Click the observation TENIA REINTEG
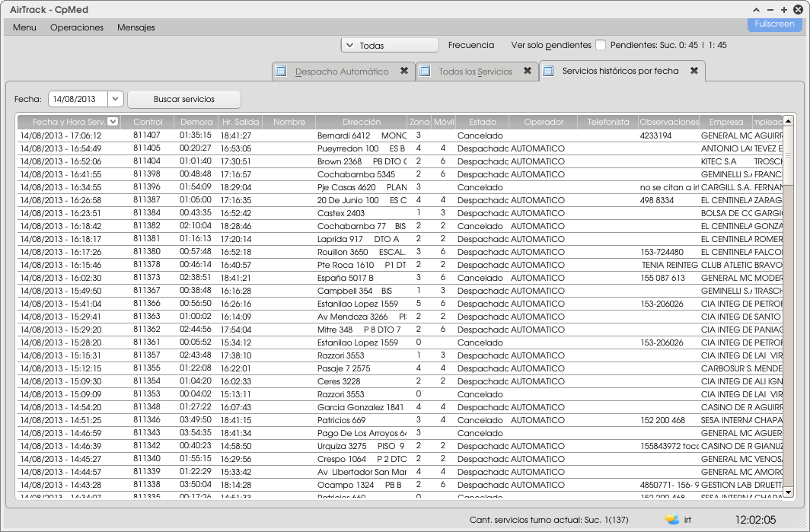 (670, 265)
